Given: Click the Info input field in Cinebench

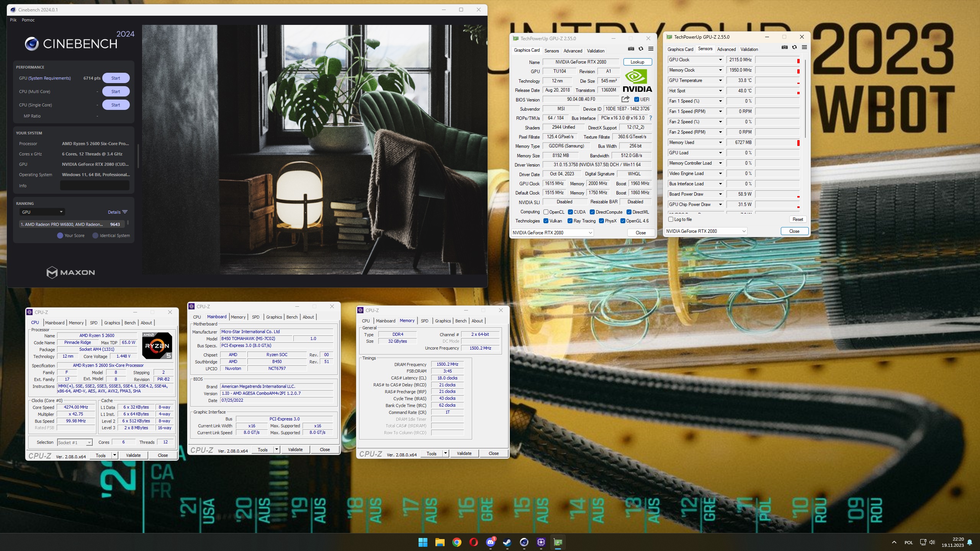Looking at the screenshot, I should tap(95, 186).
